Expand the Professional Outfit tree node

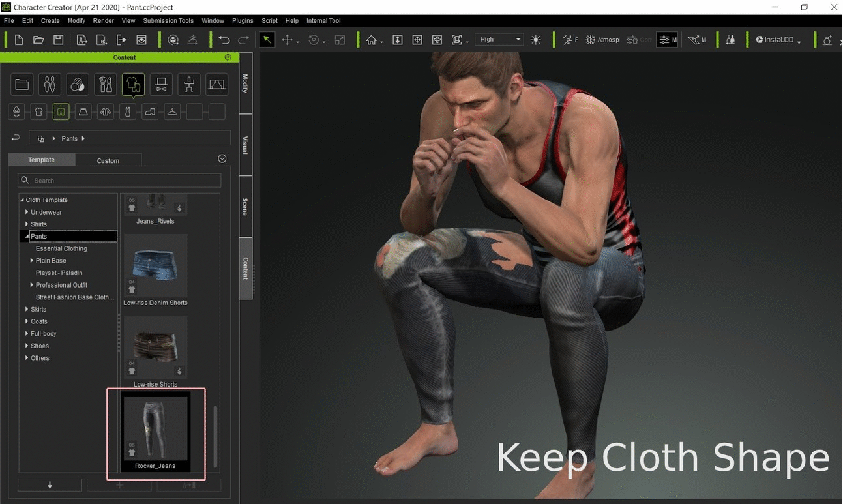32,285
